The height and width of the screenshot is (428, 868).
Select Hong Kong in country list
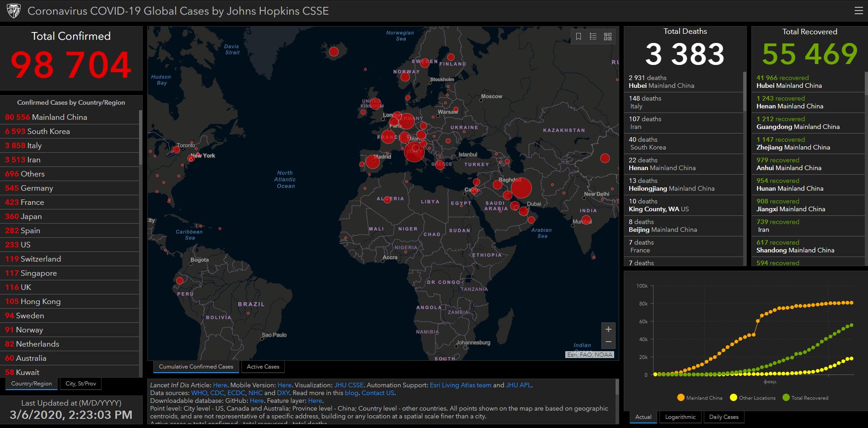(x=70, y=301)
